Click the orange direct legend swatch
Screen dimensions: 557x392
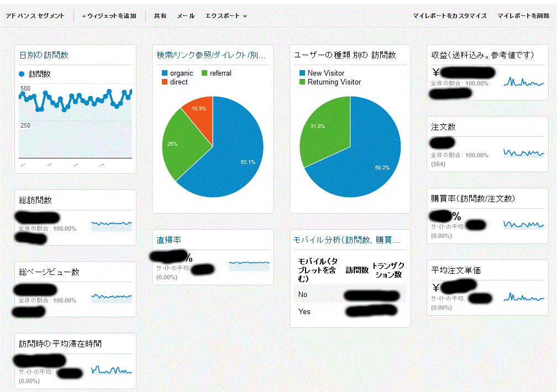pos(165,82)
